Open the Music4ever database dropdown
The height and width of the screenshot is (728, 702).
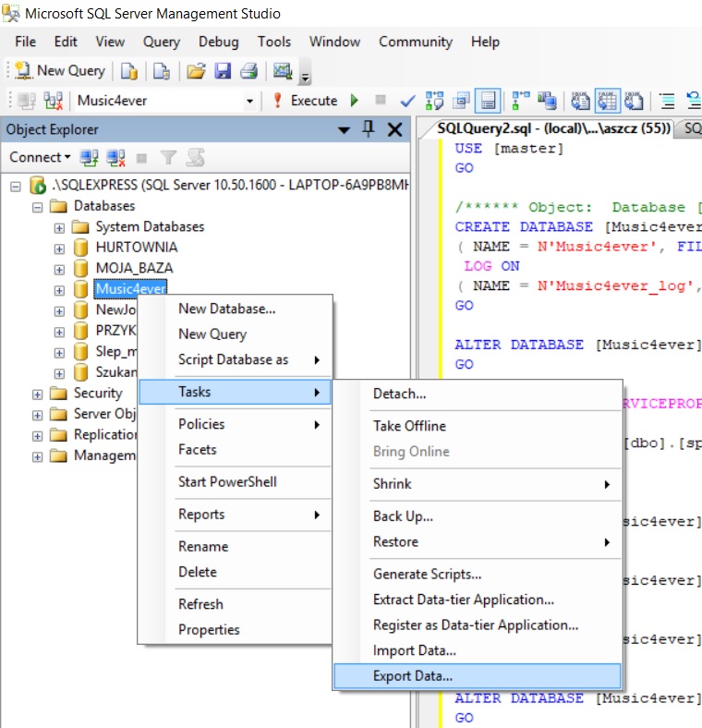click(249, 101)
